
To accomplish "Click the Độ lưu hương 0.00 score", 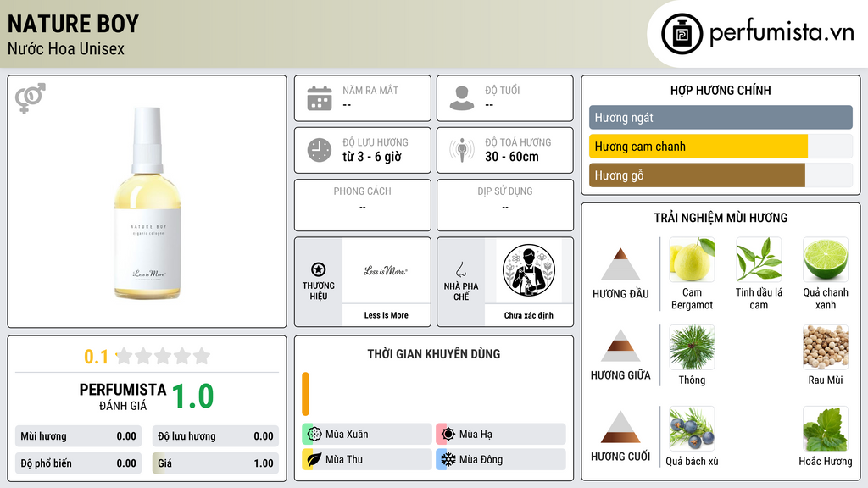I will [x=215, y=436].
